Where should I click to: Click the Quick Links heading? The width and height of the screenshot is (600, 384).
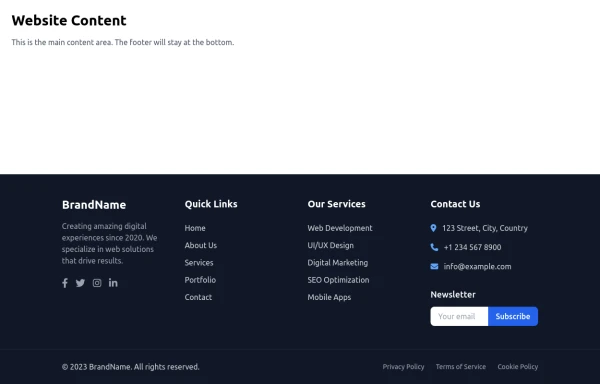pyautogui.click(x=211, y=204)
